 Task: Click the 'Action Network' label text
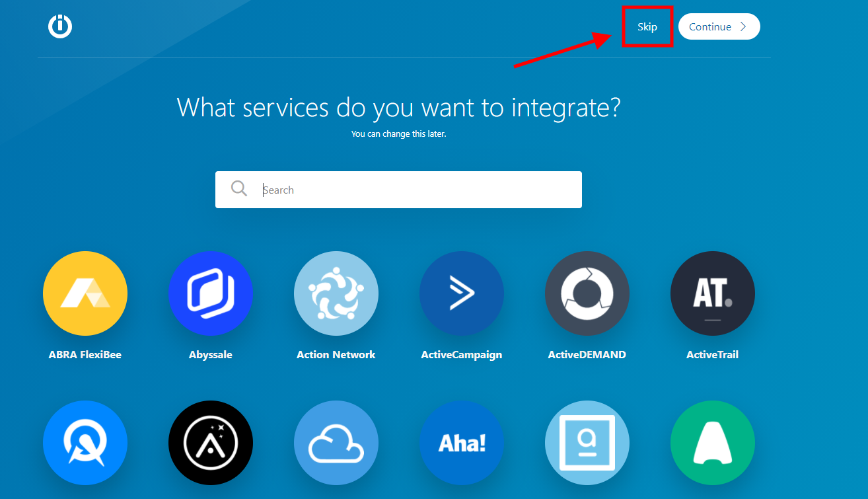point(336,355)
